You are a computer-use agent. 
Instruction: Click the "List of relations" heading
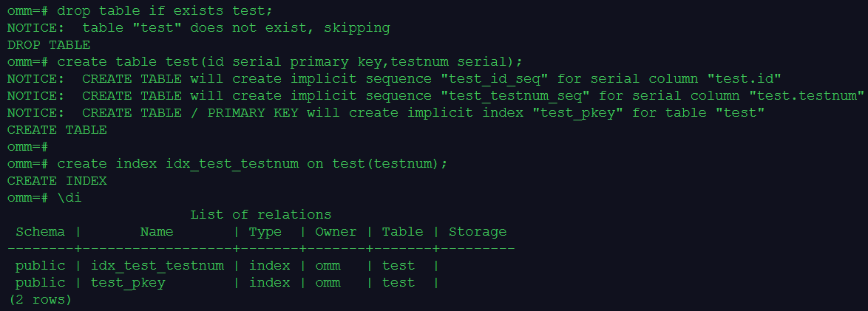261,214
